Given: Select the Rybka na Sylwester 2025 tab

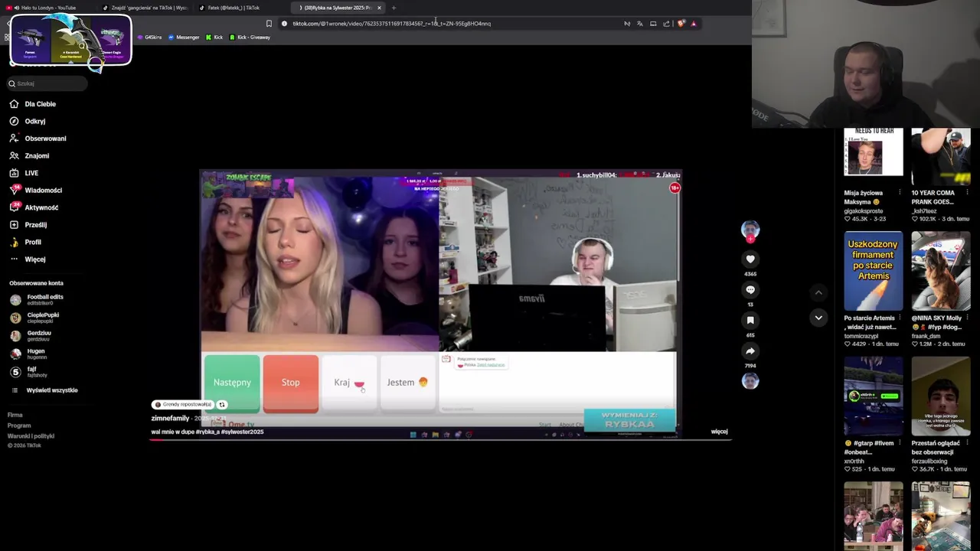Looking at the screenshot, I should coord(337,8).
